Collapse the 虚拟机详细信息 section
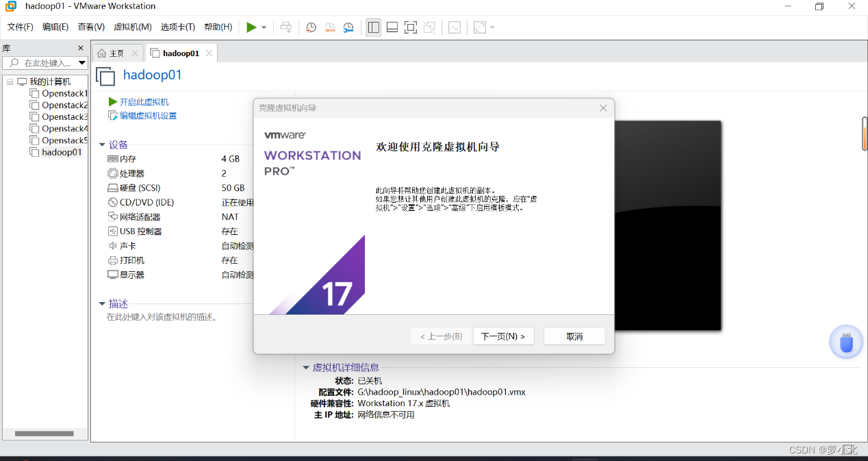 pos(306,368)
